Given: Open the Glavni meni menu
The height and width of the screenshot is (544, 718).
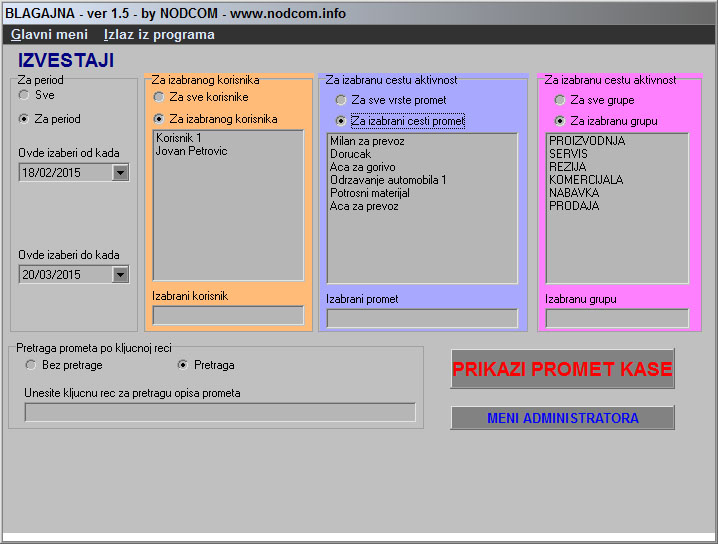Looking at the screenshot, I should pos(49,35).
